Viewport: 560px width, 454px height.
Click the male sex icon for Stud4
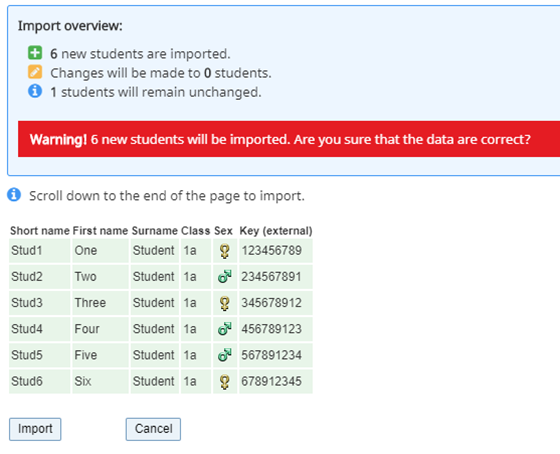(225, 329)
